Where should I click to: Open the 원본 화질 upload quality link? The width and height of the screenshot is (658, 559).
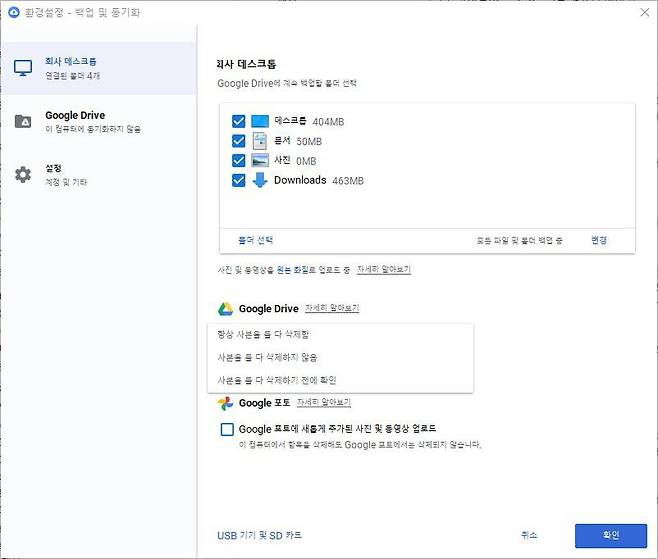click(292, 270)
